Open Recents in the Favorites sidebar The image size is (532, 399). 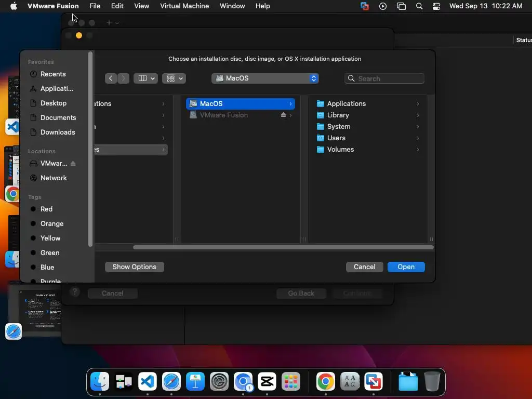53,74
